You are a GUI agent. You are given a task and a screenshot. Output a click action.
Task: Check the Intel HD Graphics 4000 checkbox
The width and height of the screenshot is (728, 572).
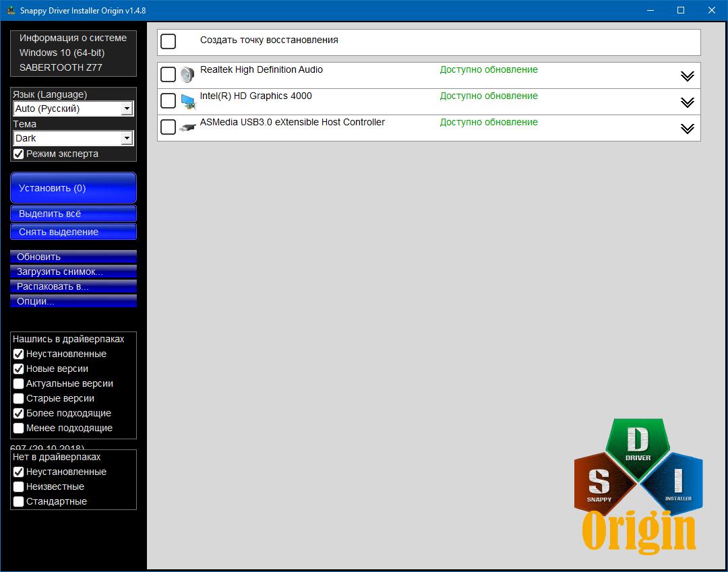pyautogui.click(x=169, y=101)
